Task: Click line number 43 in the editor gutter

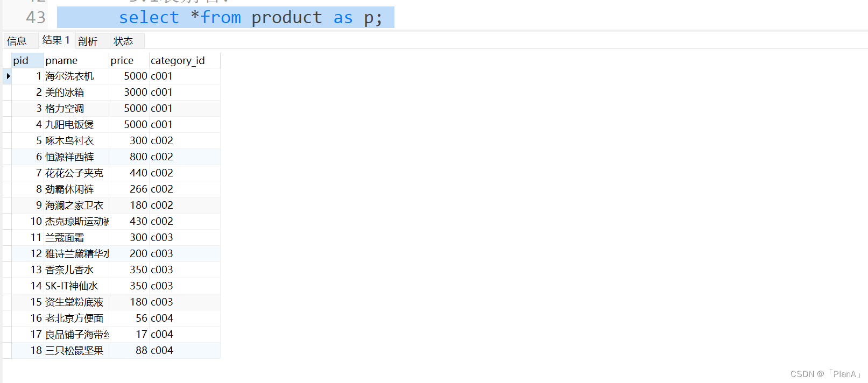Action: click(x=34, y=17)
